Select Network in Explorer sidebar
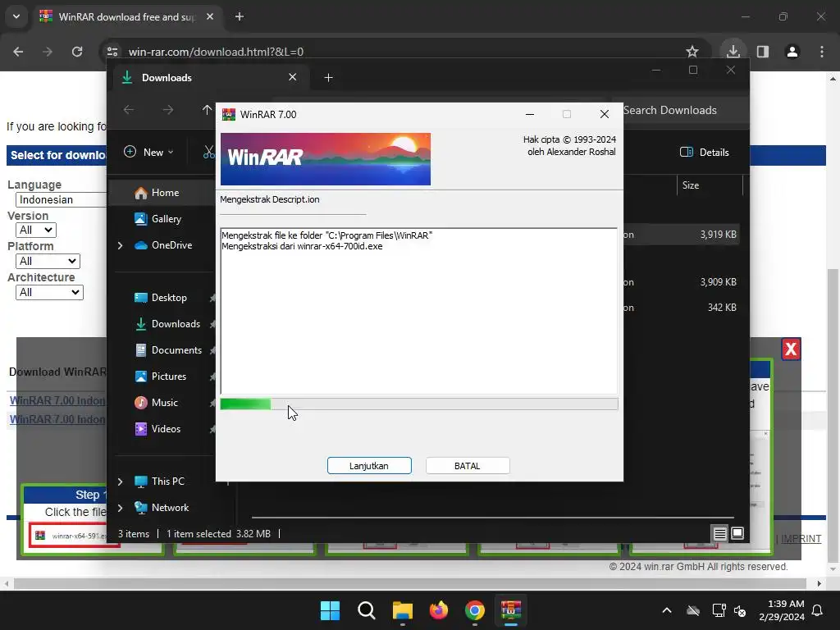This screenshot has width=840, height=630. (x=162, y=508)
